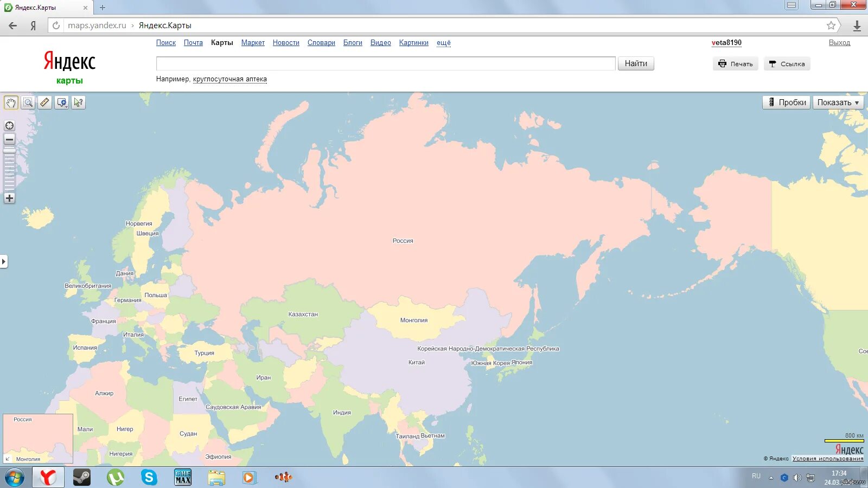Open the Почта service link
Image resolution: width=868 pixels, height=488 pixels.
[193, 43]
